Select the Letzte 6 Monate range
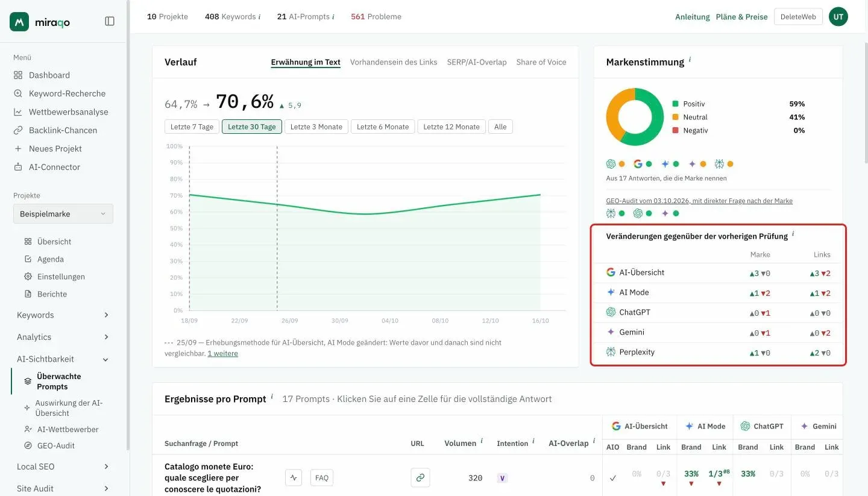The image size is (868, 496). (383, 127)
